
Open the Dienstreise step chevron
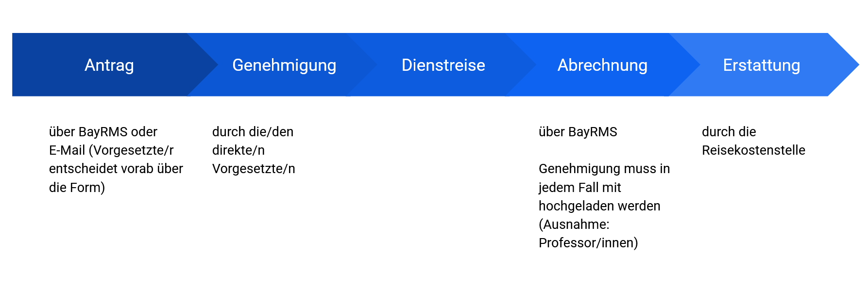point(443,65)
